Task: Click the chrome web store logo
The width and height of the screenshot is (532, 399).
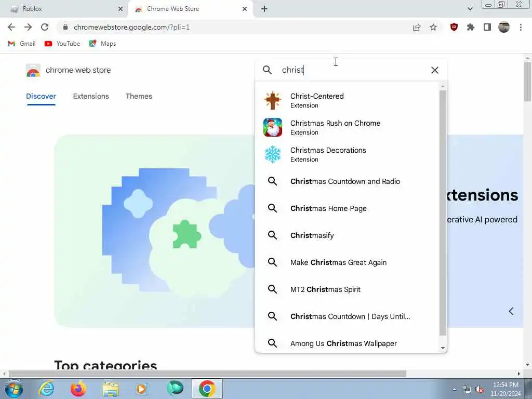Action: click(x=68, y=70)
